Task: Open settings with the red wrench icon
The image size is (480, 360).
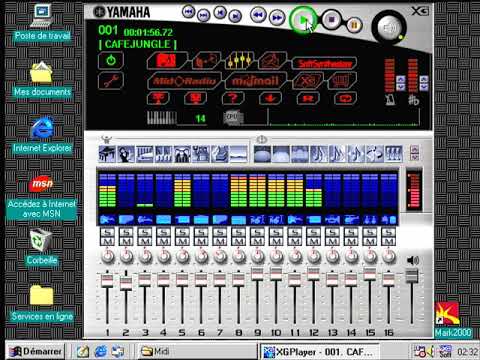Action: click(111, 81)
